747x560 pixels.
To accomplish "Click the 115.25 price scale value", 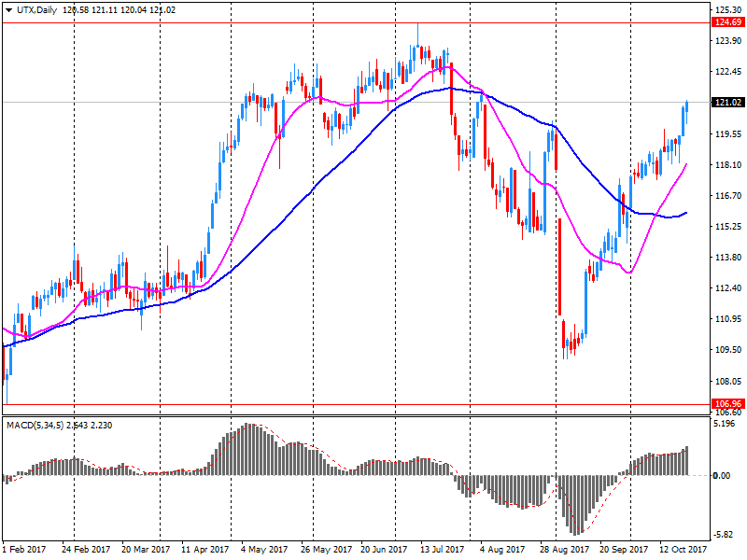I will coord(728,227).
